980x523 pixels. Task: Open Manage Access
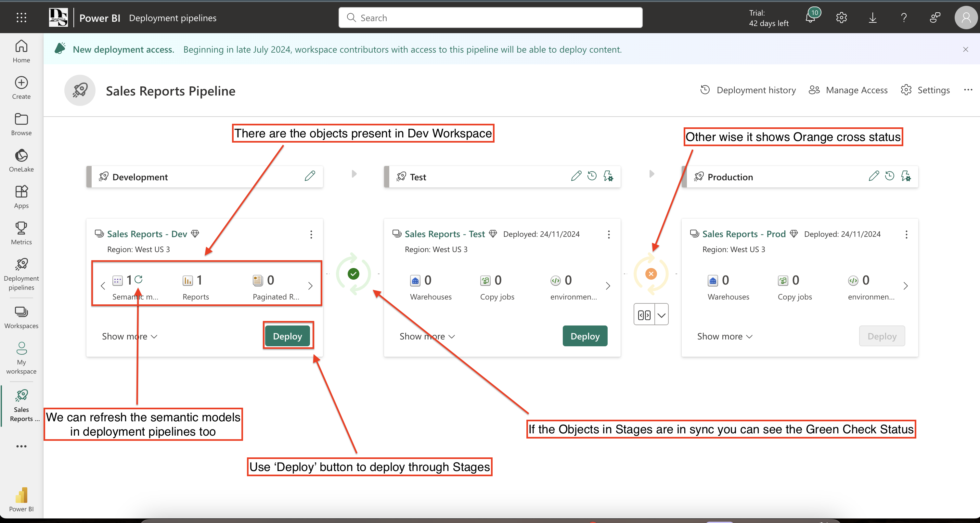[x=848, y=90]
